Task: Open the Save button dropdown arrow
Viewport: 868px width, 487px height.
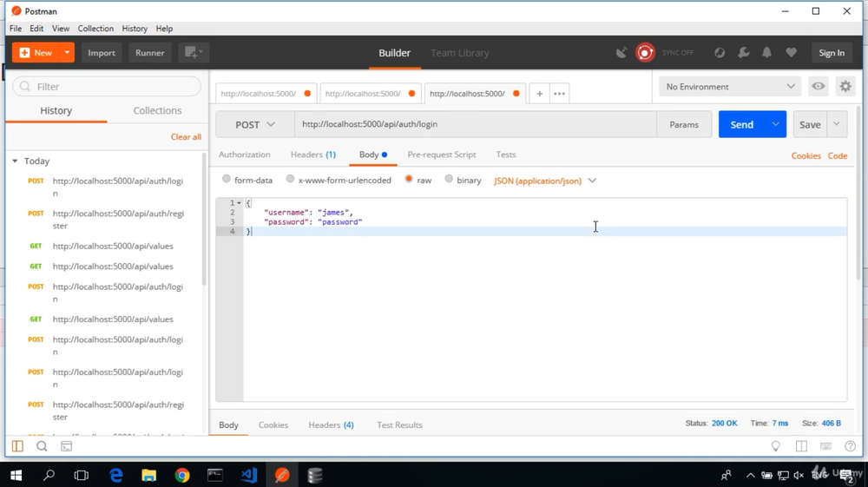Action: click(x=837, y=124)
